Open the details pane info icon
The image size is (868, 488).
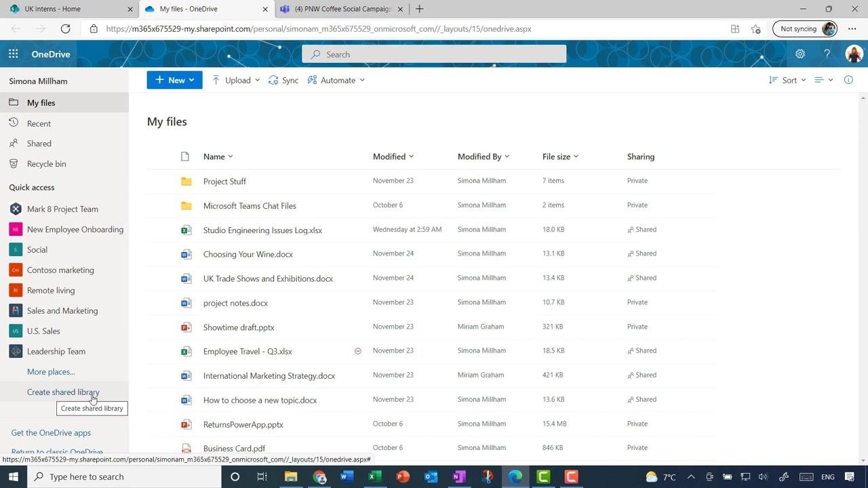[848, 80]
